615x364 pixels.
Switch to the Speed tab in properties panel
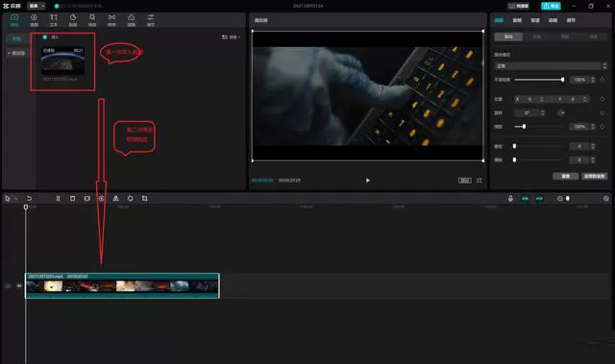point(535,20)
